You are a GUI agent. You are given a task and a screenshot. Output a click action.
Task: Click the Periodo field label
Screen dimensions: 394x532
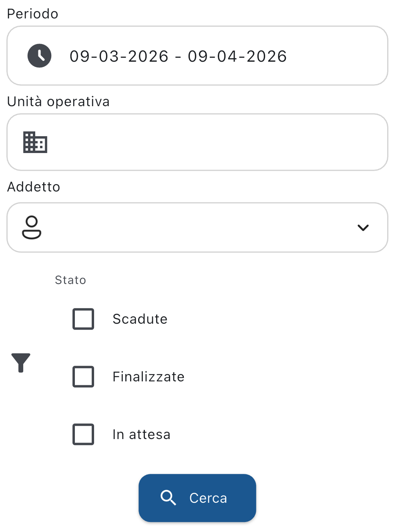[x=33, y=14]
